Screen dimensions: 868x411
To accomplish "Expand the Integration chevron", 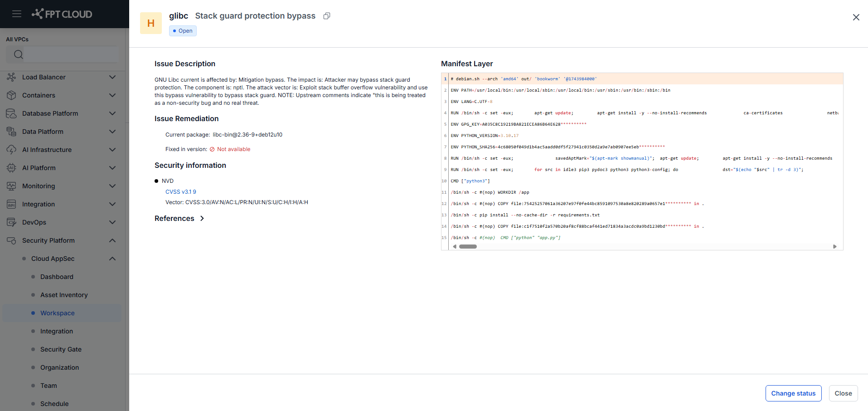I will tap(112, 204).
